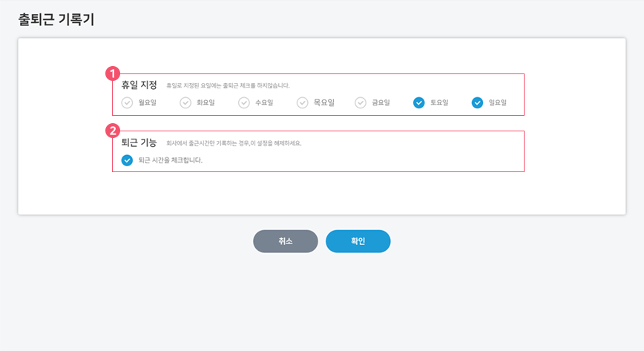Confirm settings with the 확인 button
Viewport: 644px width, 351px height.
(x=358, y=241)
